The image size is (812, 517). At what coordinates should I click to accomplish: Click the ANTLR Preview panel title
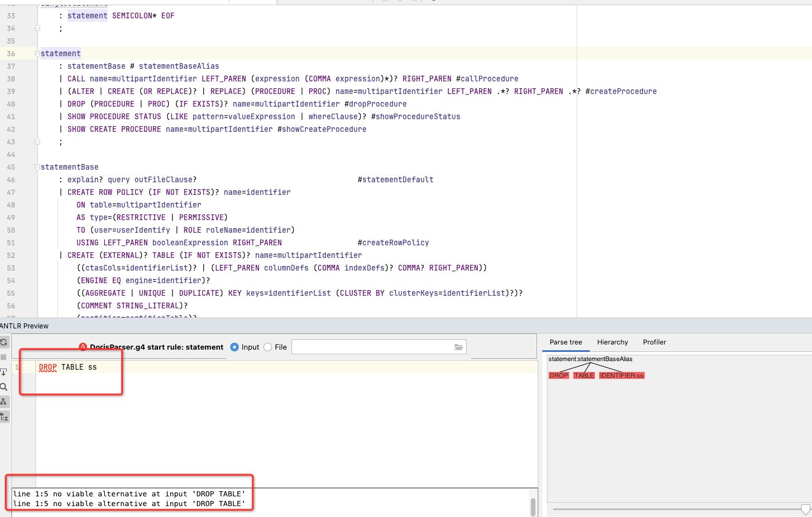24,326
